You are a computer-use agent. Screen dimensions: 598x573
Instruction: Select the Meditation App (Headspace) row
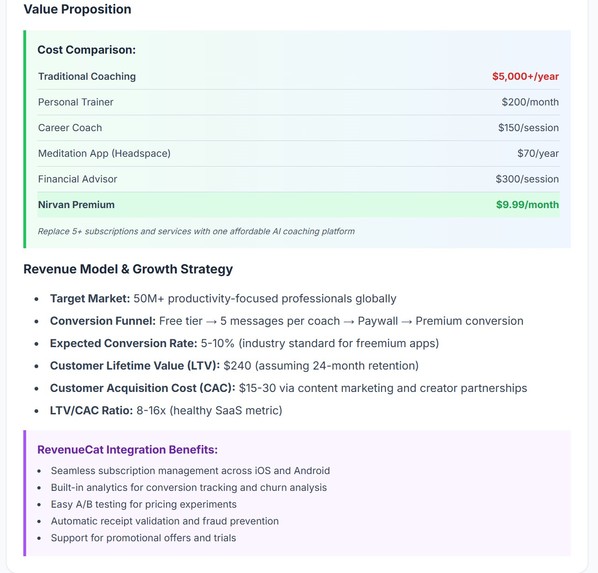(x=299, y=153)
